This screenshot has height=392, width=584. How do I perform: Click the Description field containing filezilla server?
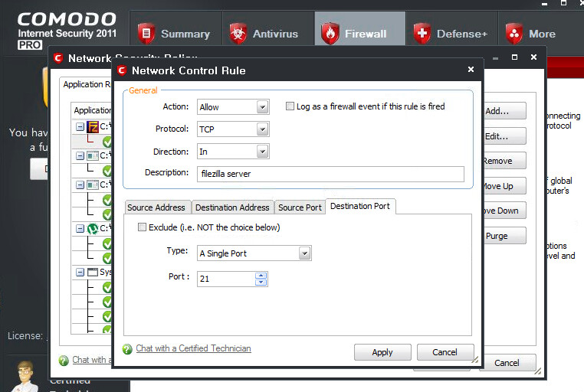(330, 174)
